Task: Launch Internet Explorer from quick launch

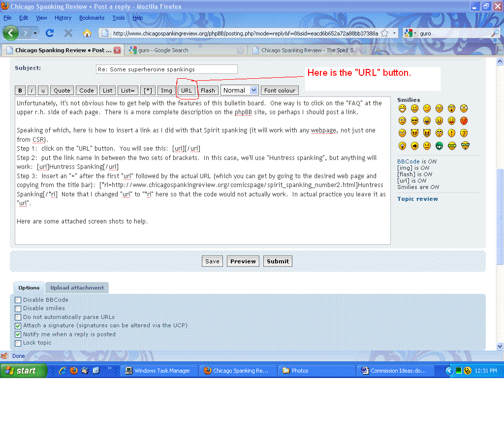Action: (63, 371)
